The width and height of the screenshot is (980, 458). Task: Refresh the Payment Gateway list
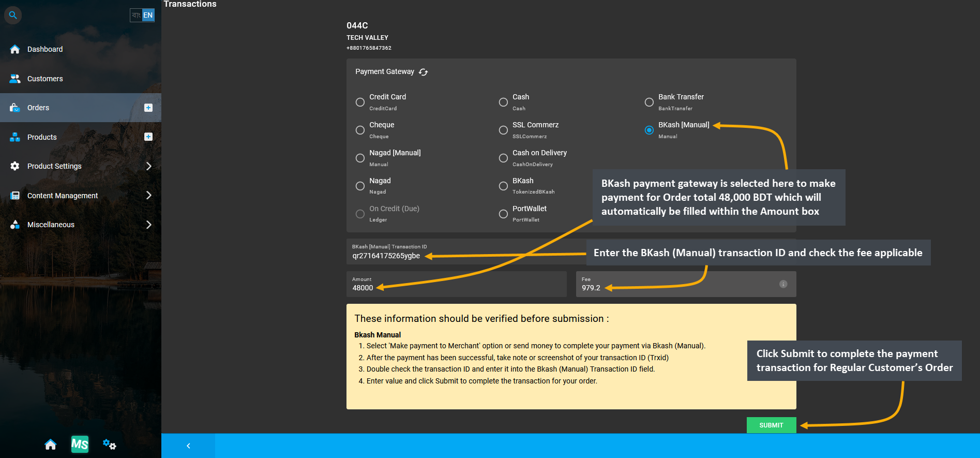coord(424,72)
